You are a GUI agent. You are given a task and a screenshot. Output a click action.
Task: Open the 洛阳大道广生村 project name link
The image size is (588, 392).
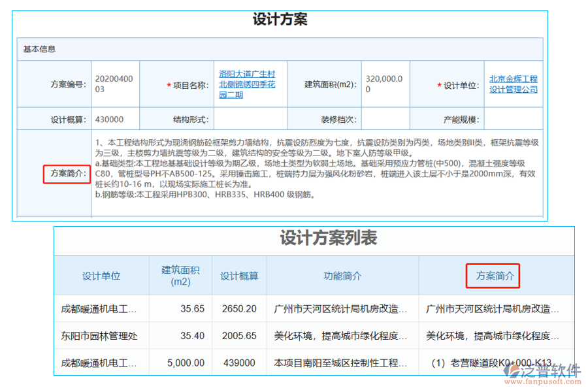click(x=247, y=84)
